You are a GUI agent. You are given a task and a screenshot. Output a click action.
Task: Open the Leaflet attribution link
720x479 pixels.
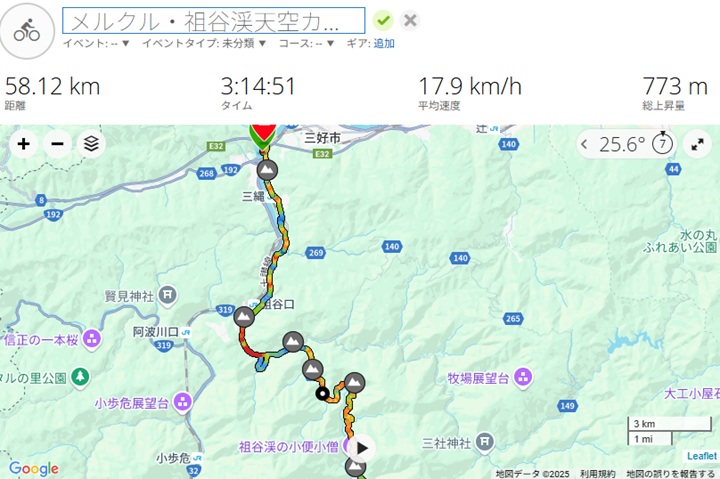(x=702, y=456)
